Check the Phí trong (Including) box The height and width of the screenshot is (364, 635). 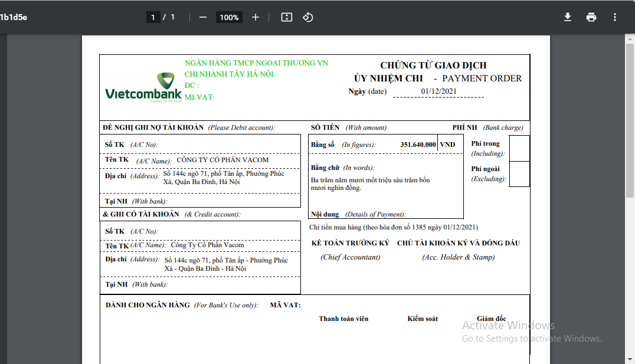(x=519, y=148)
